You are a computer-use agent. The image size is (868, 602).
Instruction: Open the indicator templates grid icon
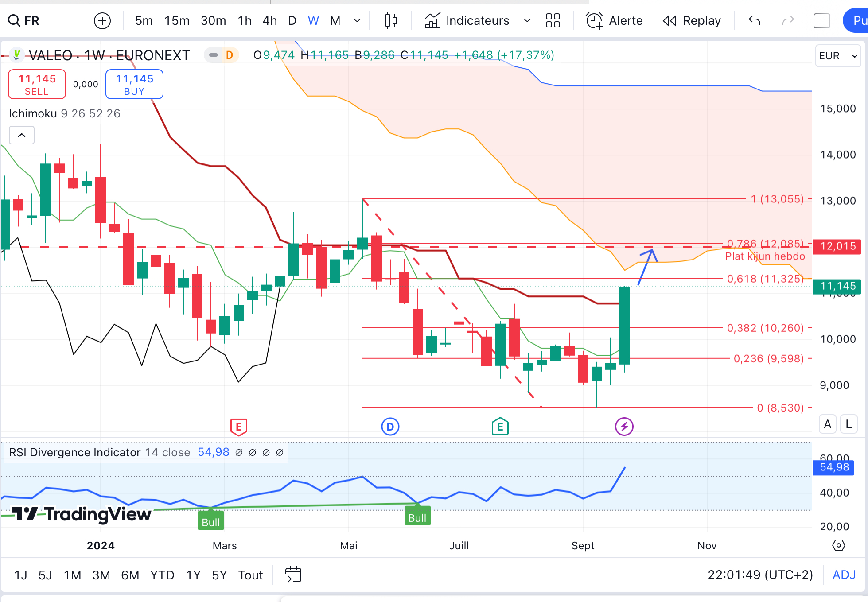(553, 20)
